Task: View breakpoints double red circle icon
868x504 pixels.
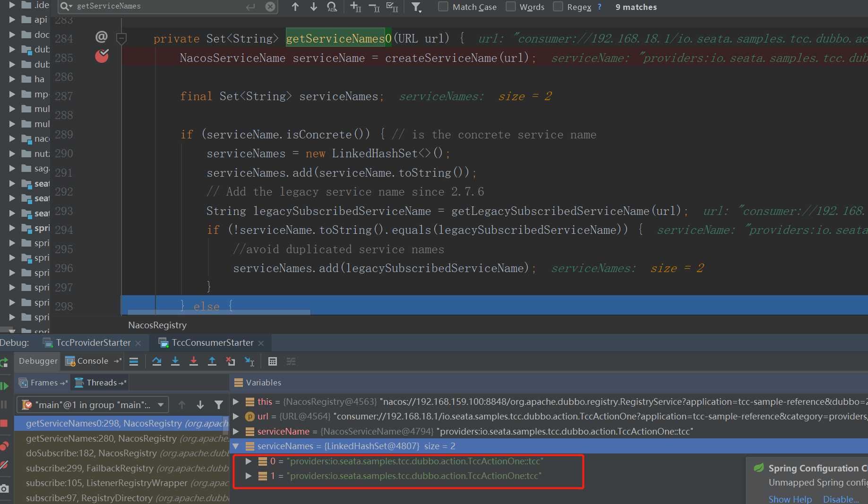Action: point(4,446)
